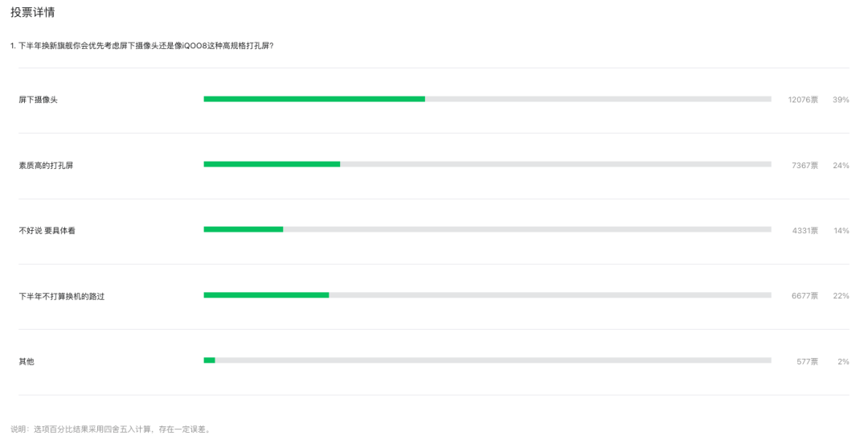Click the 下半年不打算换机的路过 option label

tap(61, 297)
